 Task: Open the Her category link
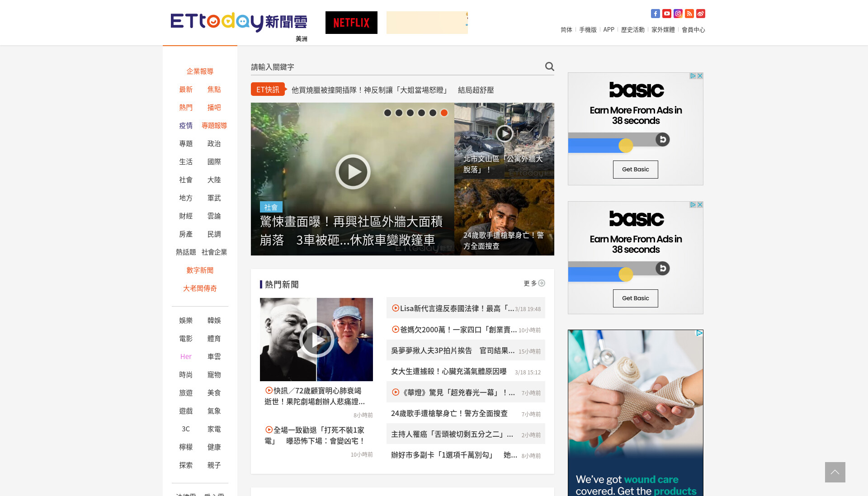point(186,357)
